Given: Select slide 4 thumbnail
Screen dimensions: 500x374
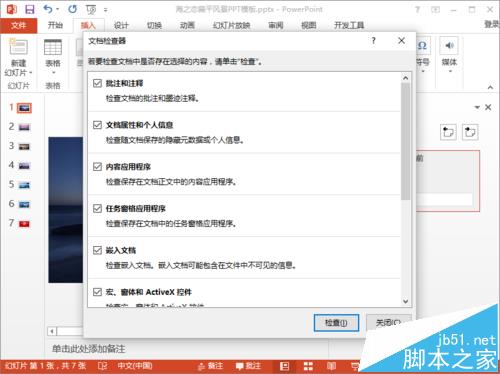Looking at the screenshot, I should point(24,166).
